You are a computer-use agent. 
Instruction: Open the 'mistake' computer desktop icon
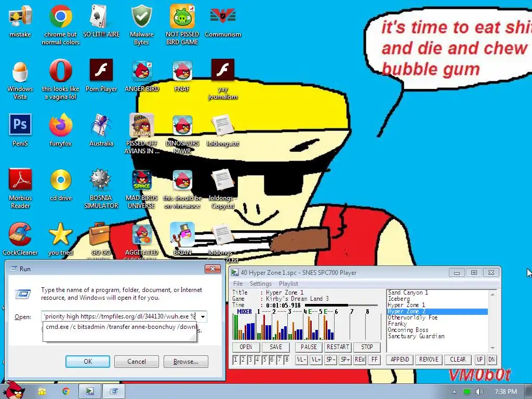pyautogui.click(x=20, y=16)
